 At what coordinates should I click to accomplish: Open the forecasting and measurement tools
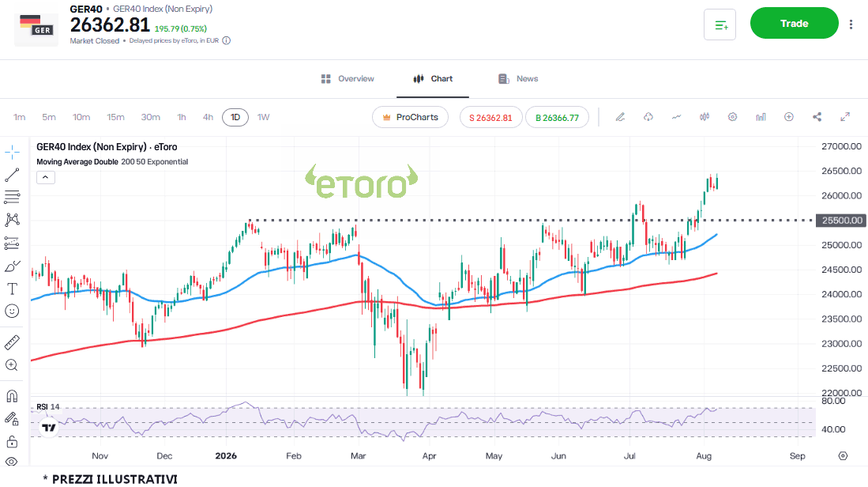(x=12, y=243)
